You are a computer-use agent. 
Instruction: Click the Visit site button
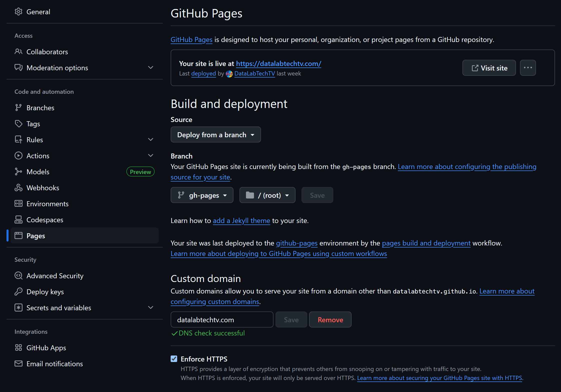point(489,68)
